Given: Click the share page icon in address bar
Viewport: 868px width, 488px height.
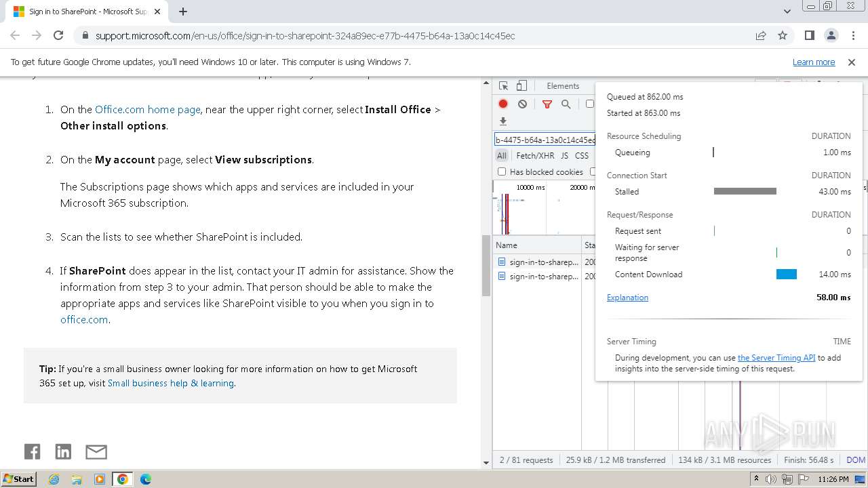Looking at the screenshot, I should point(761,35).
